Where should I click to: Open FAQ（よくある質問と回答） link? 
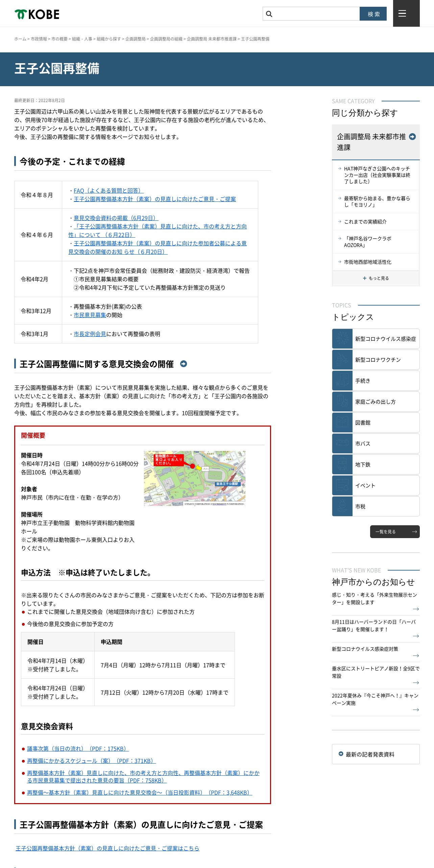coord(109,191)
